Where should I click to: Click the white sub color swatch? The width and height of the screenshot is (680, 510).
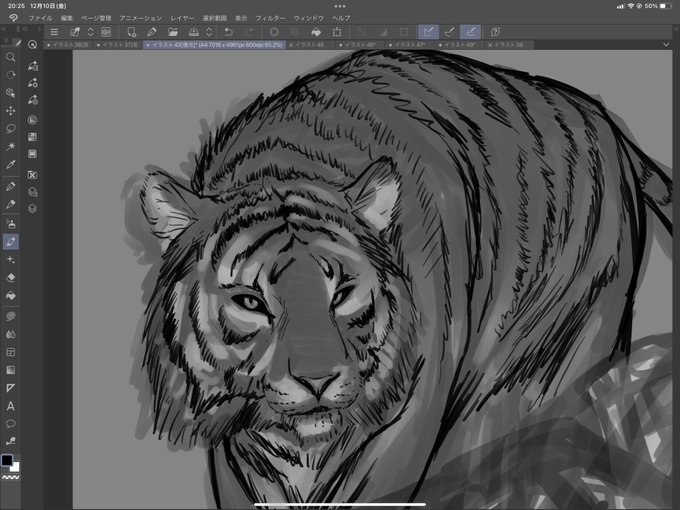16,468
